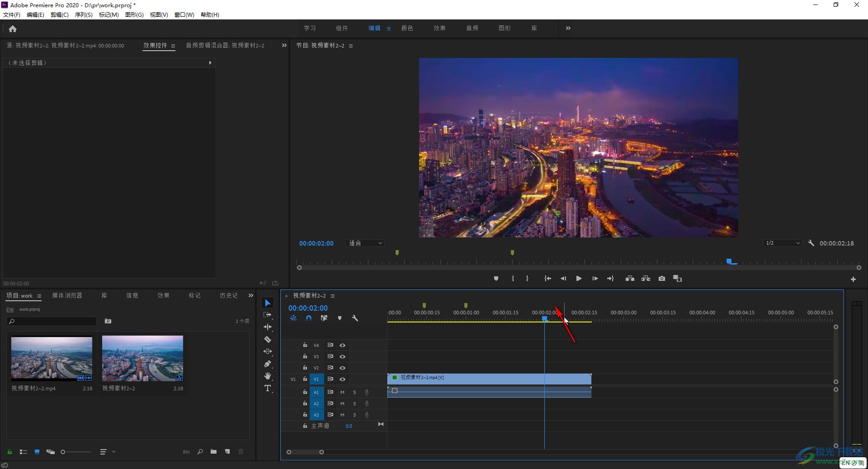Image resolution: width=868 pixels, height=469 pixels.
Task: Add marker in timeline panel
Action: [340, 318]
